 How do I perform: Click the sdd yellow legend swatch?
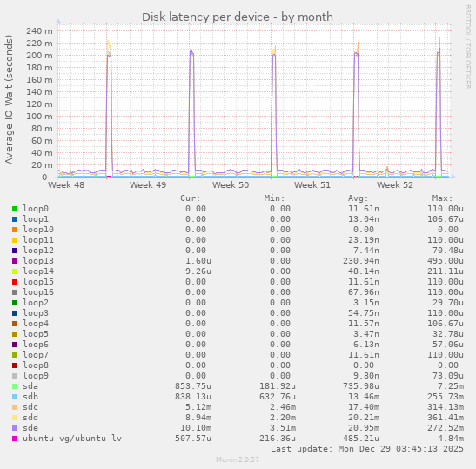[15, 418]
